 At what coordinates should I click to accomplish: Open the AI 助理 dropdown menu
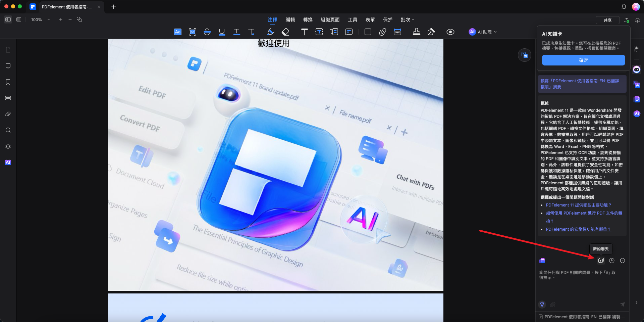click(483, 32)
